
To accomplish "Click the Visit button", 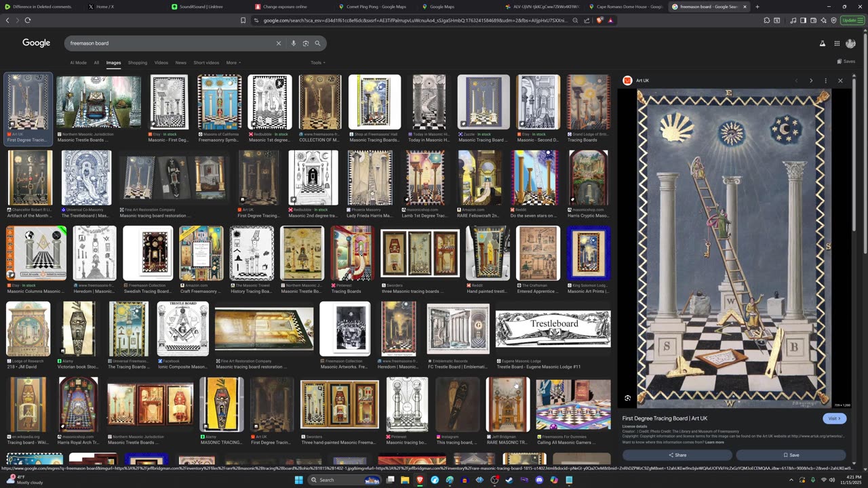I will (x=834, y=418).
